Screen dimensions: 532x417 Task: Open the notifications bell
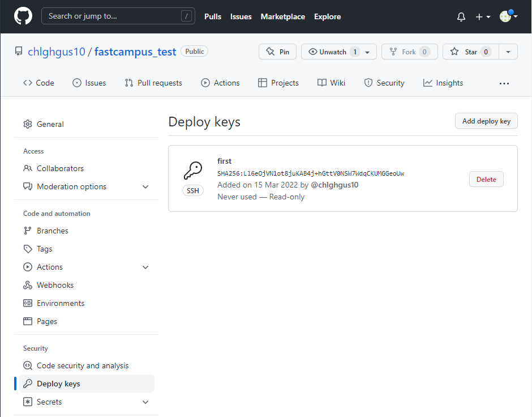tap(461, 16)
